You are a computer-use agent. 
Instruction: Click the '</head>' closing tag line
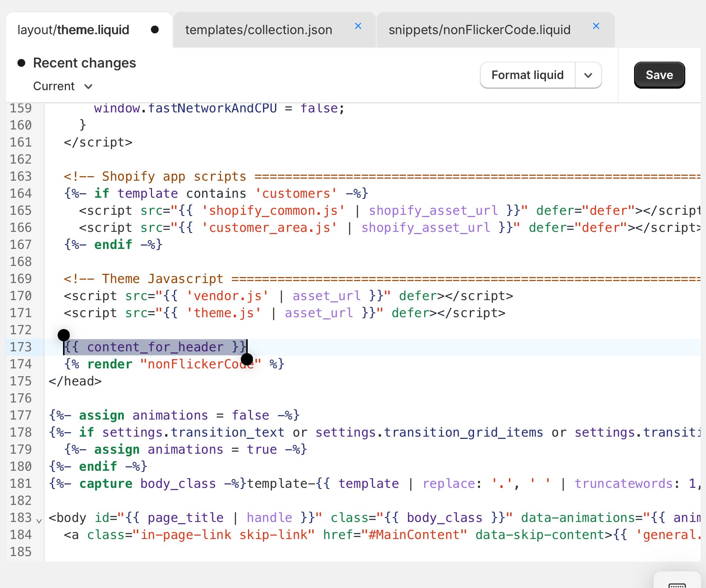click(75, 381)
